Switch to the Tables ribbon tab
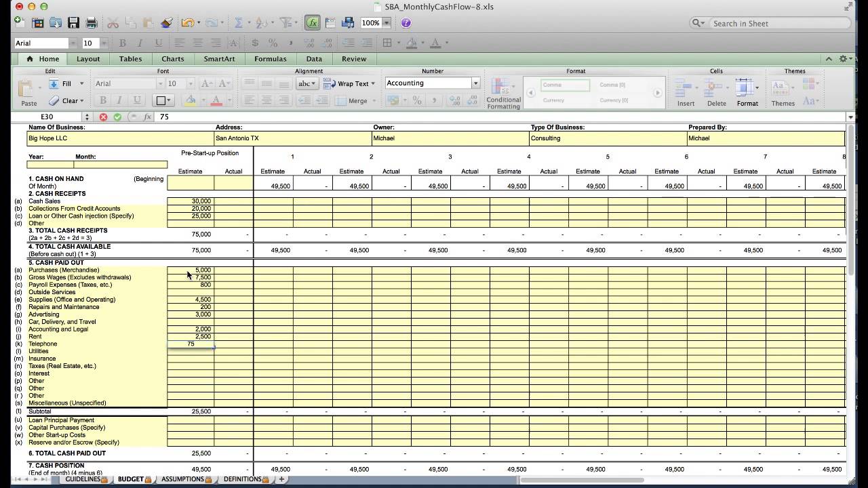Screen dimensions: 868x488 pos(131,59)
